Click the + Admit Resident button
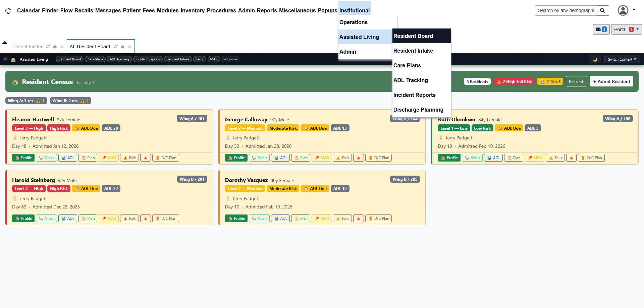The height and width of the screenshot is (308, 644). click(x=611, y=81)
